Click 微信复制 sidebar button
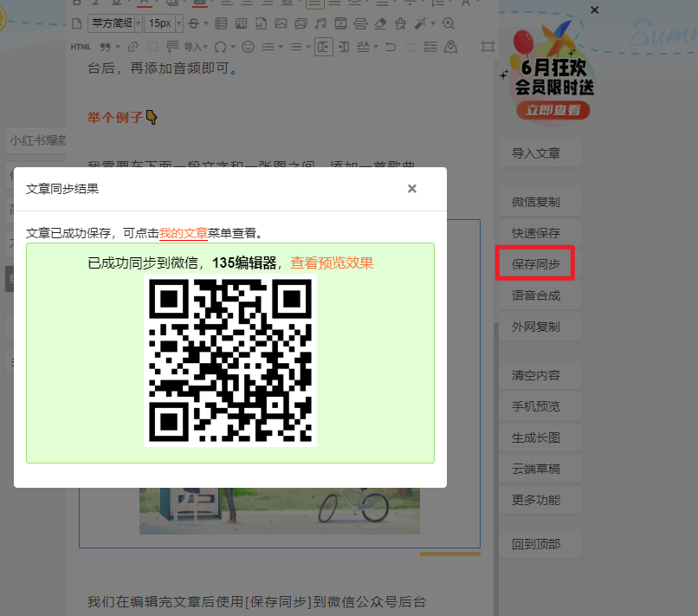Screen dimensions: 698x616 click(540, 202)
